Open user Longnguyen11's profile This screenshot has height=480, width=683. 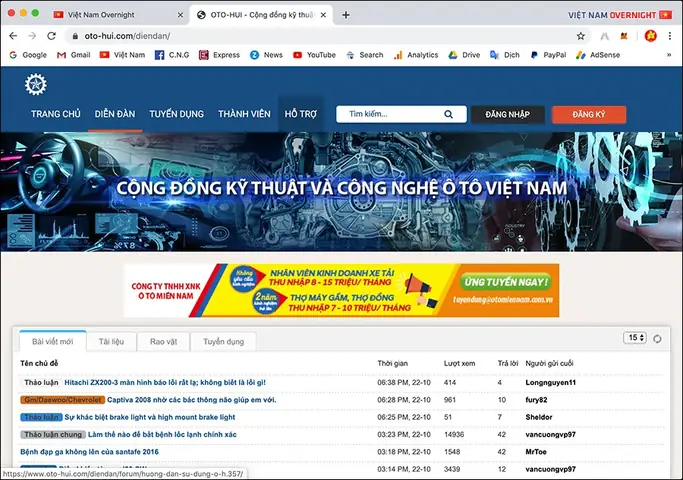click(x=551, y=382)
